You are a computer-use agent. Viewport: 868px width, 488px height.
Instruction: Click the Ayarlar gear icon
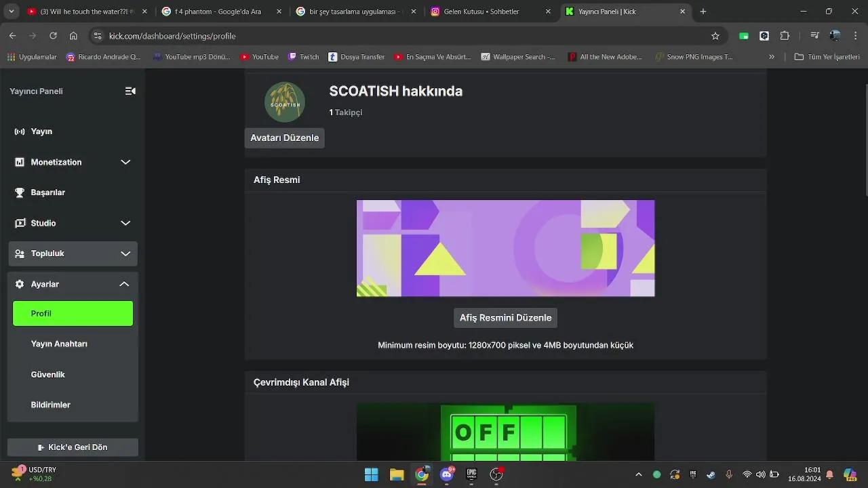tap(18, 284)
